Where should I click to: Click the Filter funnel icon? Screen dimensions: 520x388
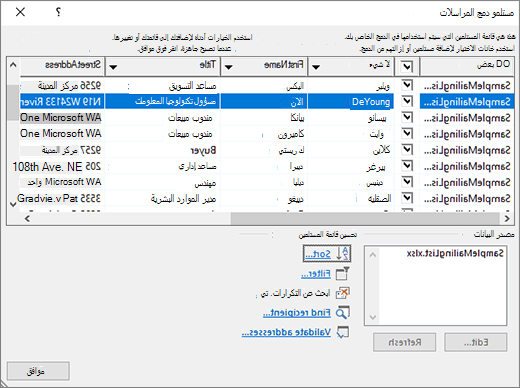point(342,274)
